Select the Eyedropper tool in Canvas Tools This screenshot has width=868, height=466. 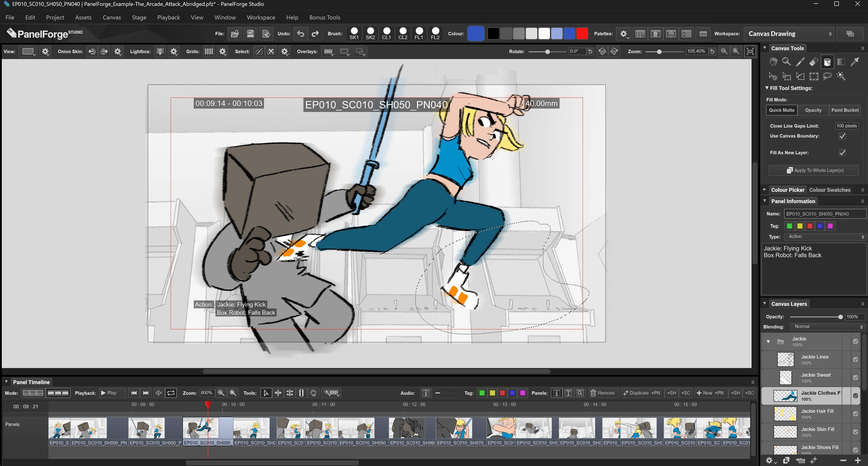coord(854,61)
